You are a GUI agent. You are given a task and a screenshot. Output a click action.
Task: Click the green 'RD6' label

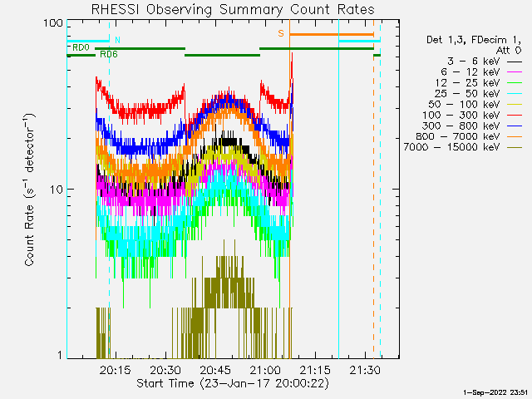point(109,54)
